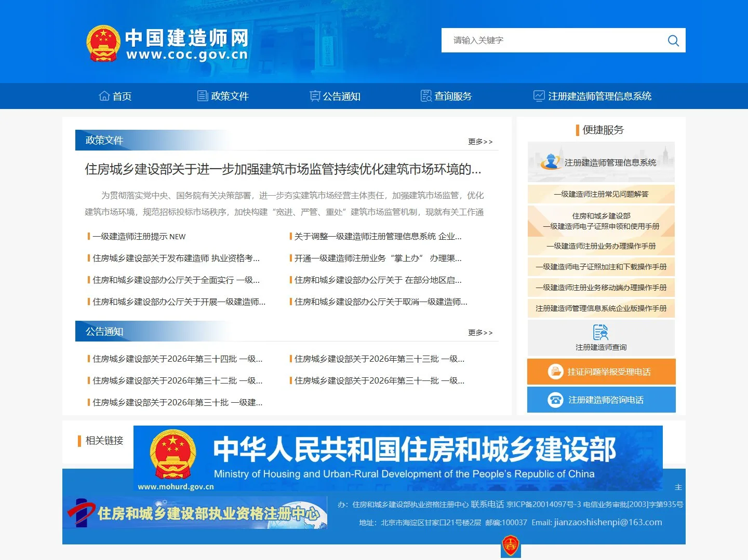This screenshot has height=560, width=748.
Task: Open 住房和城乡建设部办公厅关于全面实行 link
Action: (x=176, y=280)
